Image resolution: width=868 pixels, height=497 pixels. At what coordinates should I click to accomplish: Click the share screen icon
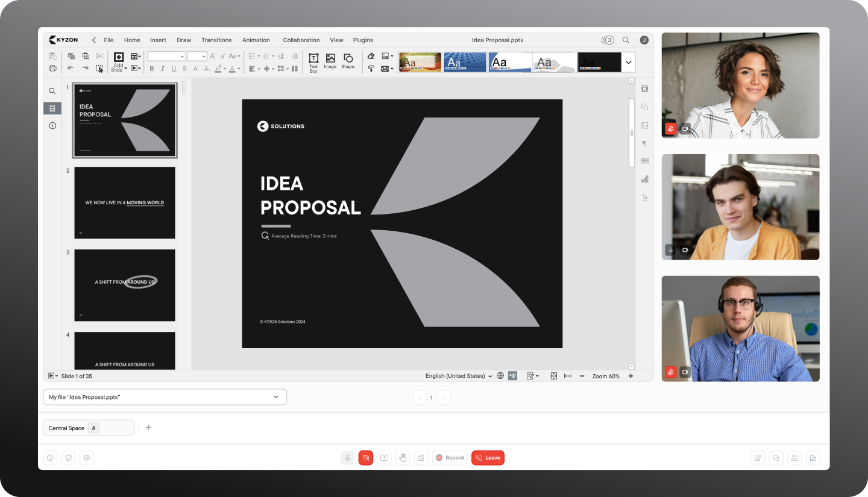pyautogui.click(x=384, y=458)
